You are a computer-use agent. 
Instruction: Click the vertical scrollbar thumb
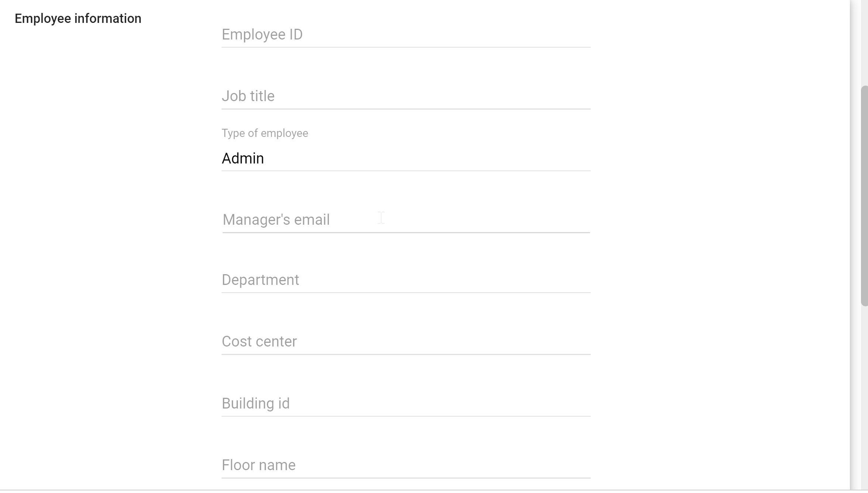pyautogui.click(x=864, y=196)
